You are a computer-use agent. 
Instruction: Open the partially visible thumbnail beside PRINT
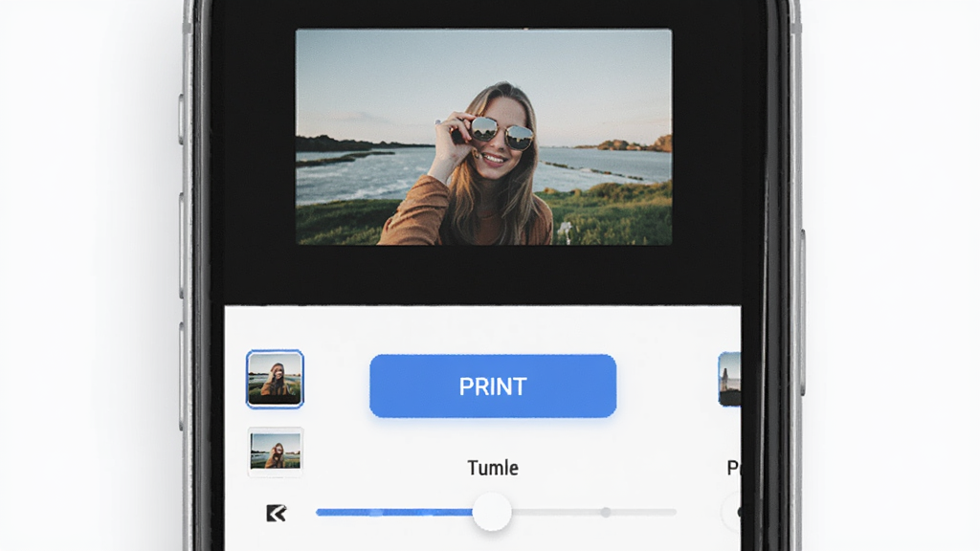point(729,379)
